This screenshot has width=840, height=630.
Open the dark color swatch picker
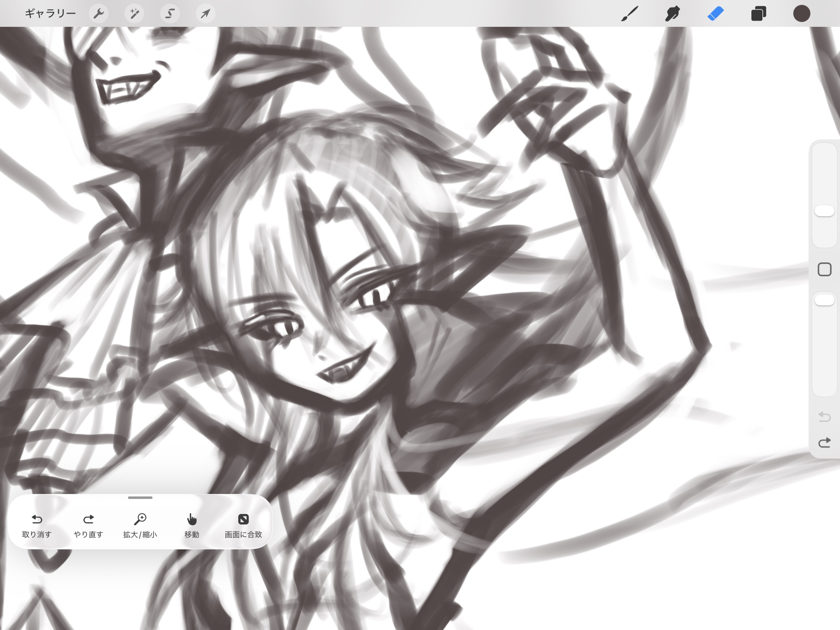click(801, 13)
